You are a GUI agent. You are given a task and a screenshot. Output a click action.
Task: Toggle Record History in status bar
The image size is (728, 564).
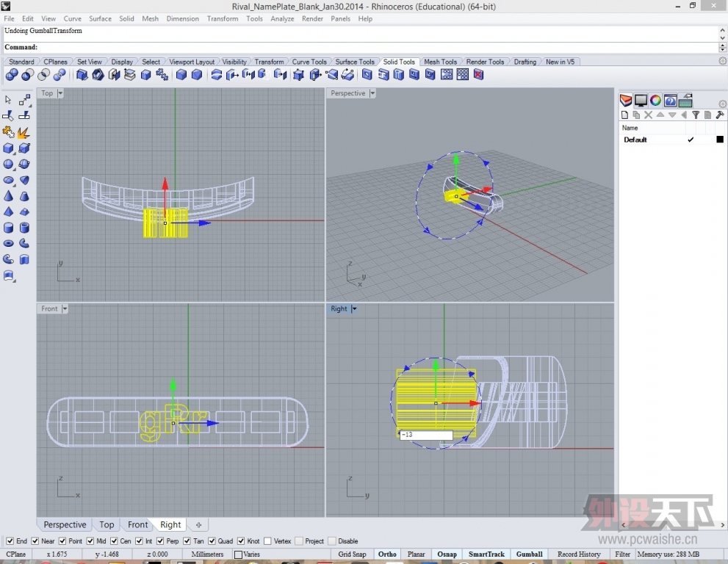point(579,554)
